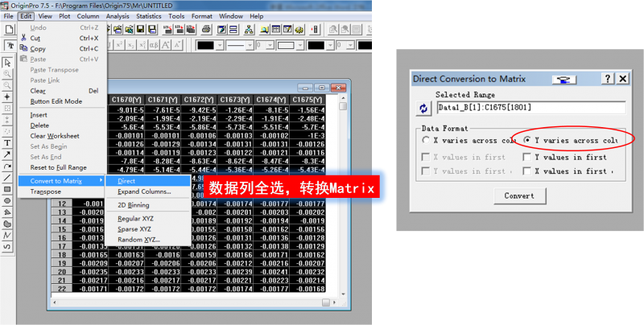Select the Polyline tool
This screenshot has height=325, width=644.
7,235
